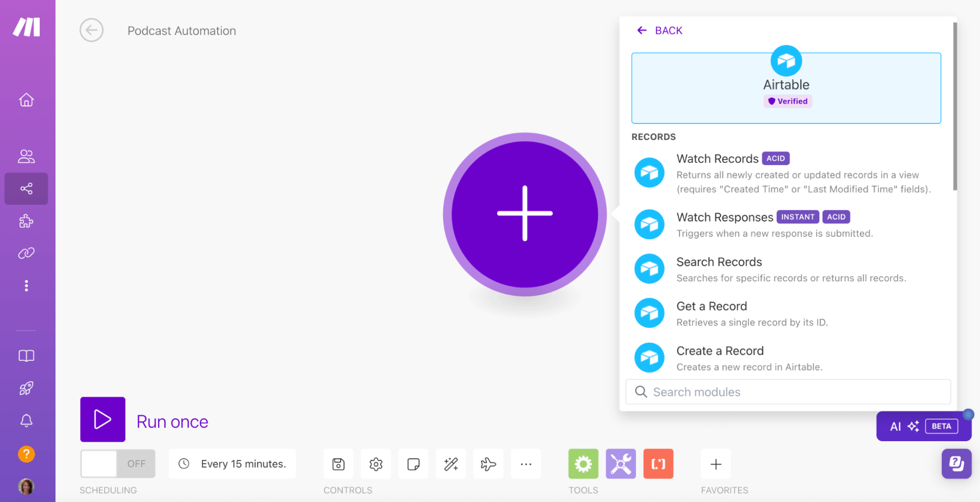Open the Resource hub book icon
Image resolution: width=980 pixels, height=502 pixels.
click(x=26, y=356)
